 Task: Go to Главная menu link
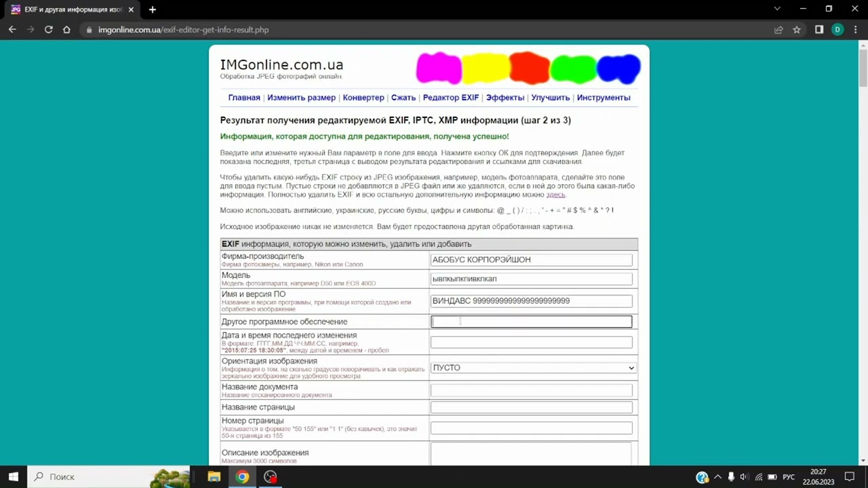[x=244, y=98]
